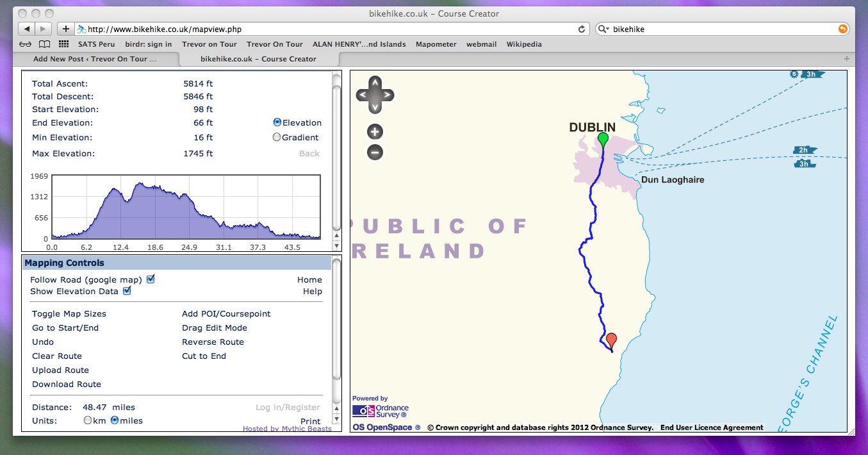Click the map zoom out minus button

375,153
